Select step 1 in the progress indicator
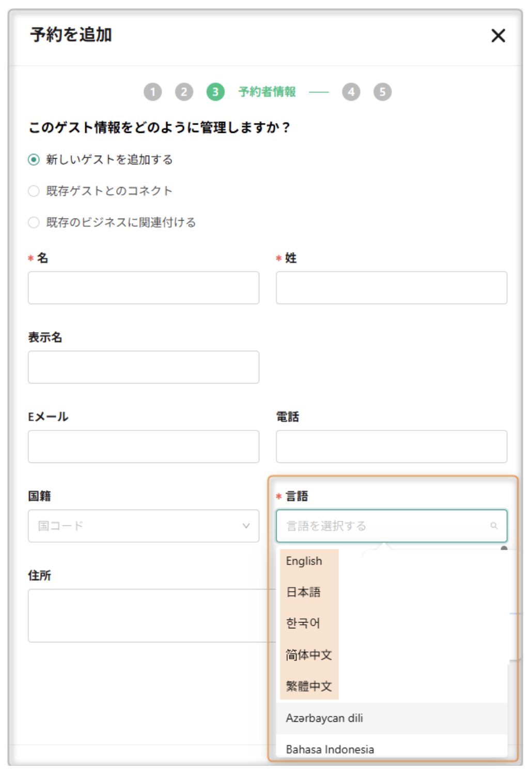The width and height of the screenshot is (532, 773). 154,91
